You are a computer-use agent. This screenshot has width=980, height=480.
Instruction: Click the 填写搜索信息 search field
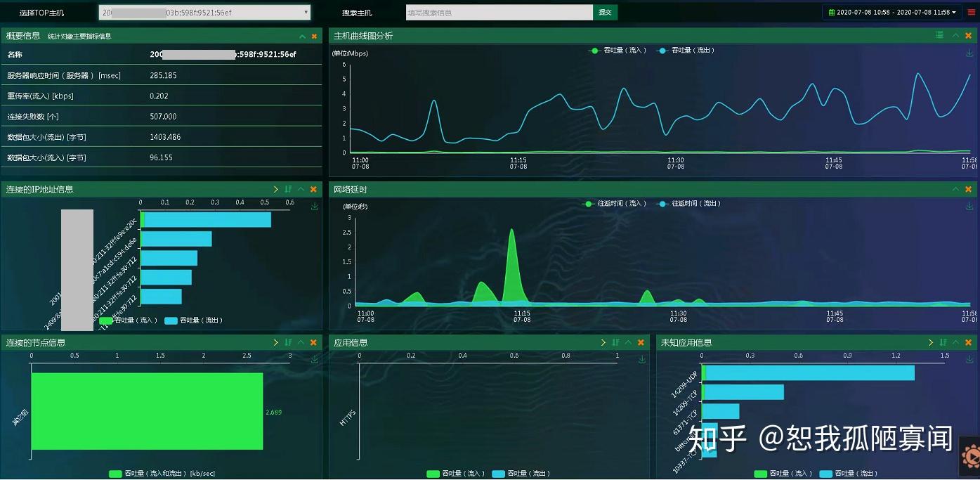coord(499,12)
